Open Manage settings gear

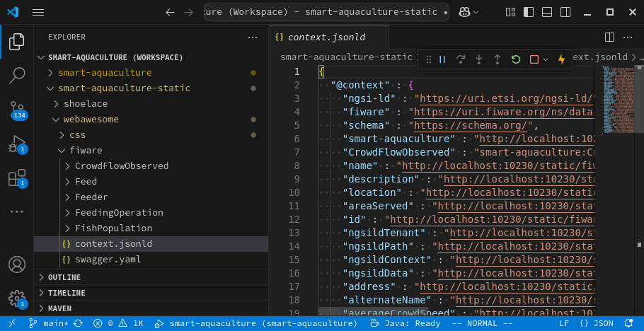pos(17,298)
